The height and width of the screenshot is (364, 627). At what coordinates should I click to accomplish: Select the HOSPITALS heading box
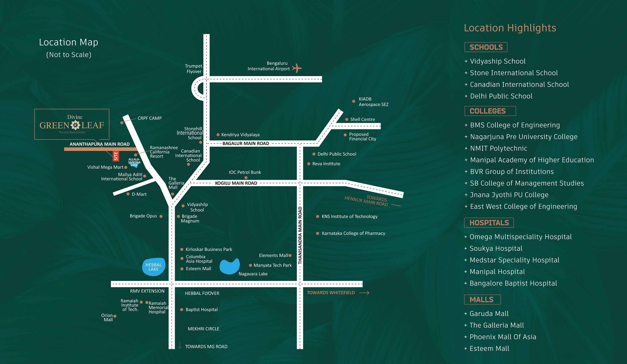[x=489, y=223]
